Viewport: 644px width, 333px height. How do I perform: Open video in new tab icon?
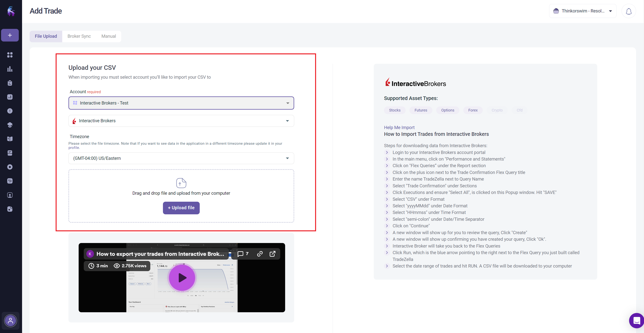(x=272, y=254)
